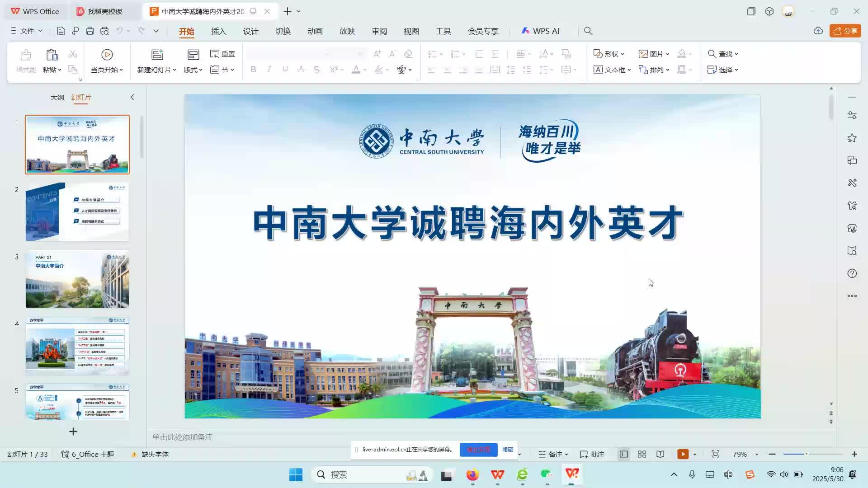Switch to normal view in status bar
This screenshot has height=488, width=868.
coord(624,454)
